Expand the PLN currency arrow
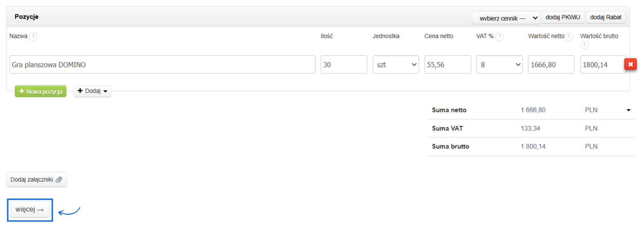644x225 pixels. pyautogui.click(x=628, y=110)
